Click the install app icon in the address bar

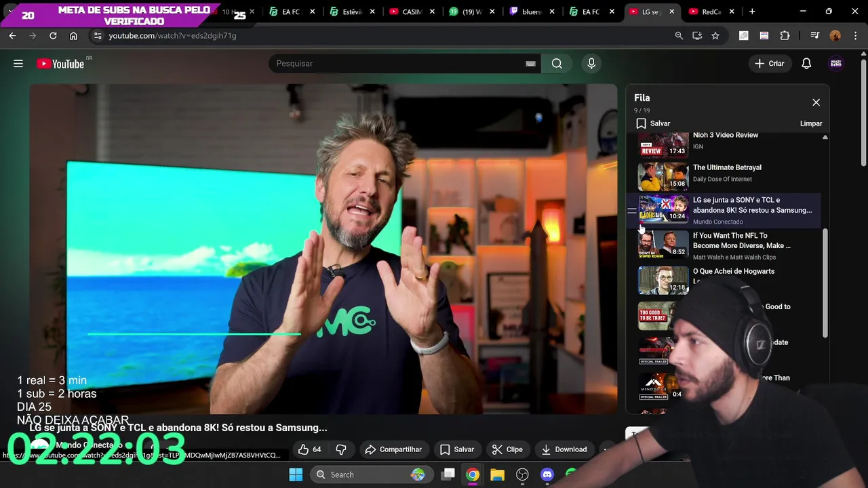point(697,36)
